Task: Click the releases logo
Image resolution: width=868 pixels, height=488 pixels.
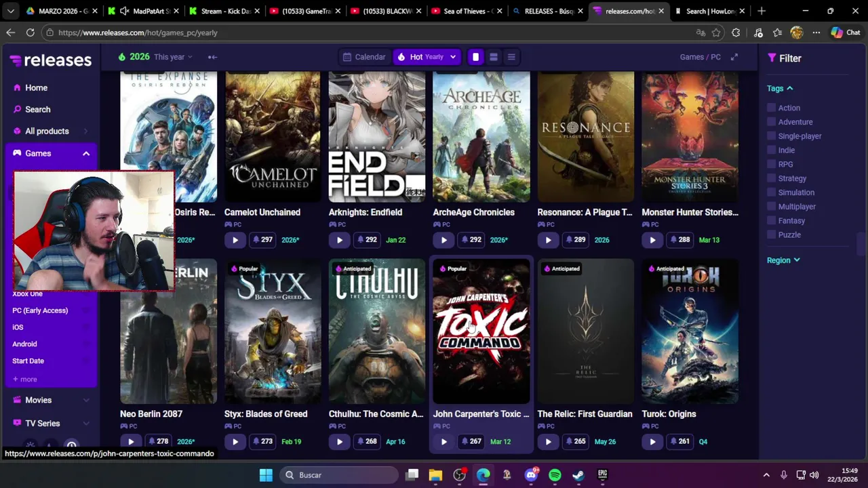Action: click(51, 60)
